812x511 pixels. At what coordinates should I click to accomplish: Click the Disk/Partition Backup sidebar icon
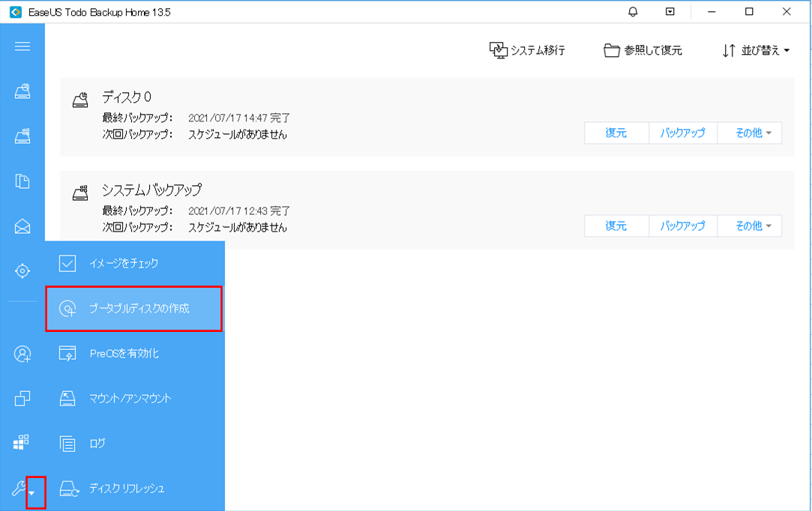point(22,91)
